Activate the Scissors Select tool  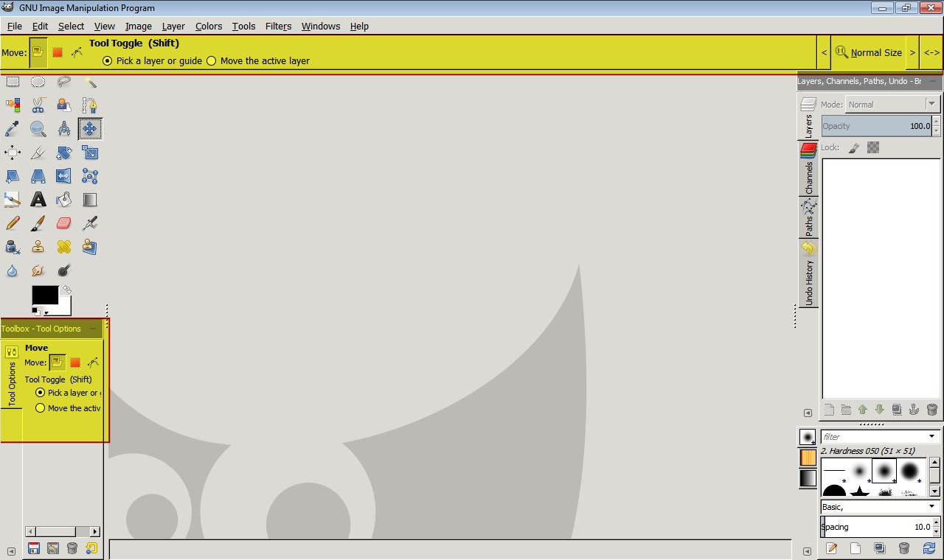[x=38, y=105]
